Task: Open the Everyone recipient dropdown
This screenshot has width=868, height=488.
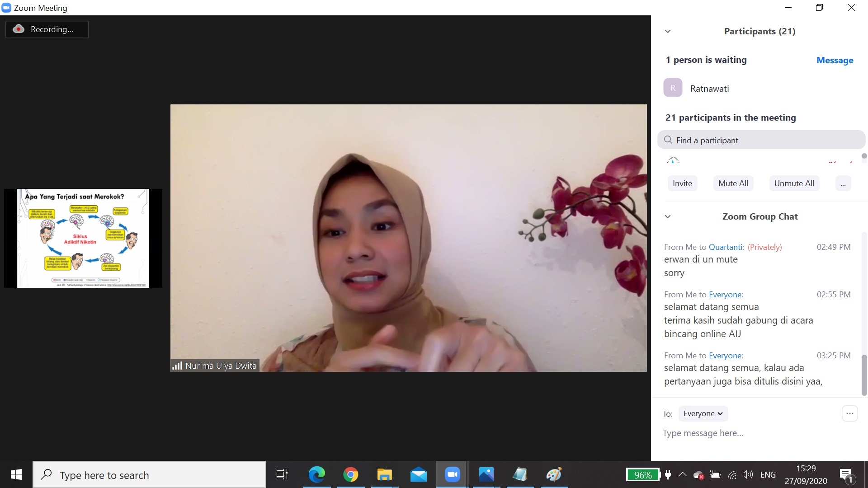Action: click(x=703, y=413)
